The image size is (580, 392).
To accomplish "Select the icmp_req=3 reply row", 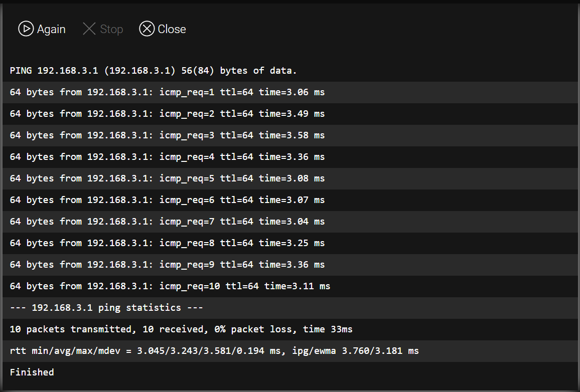I will (291, 135).
